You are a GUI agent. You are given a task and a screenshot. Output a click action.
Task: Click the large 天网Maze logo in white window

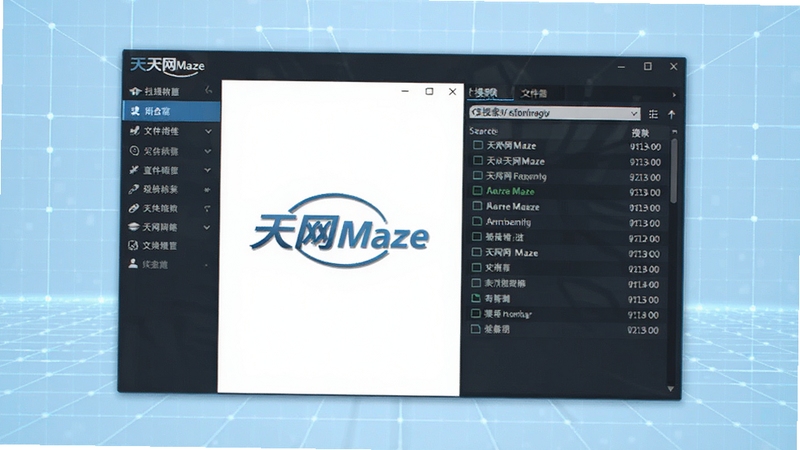point(339,231)
